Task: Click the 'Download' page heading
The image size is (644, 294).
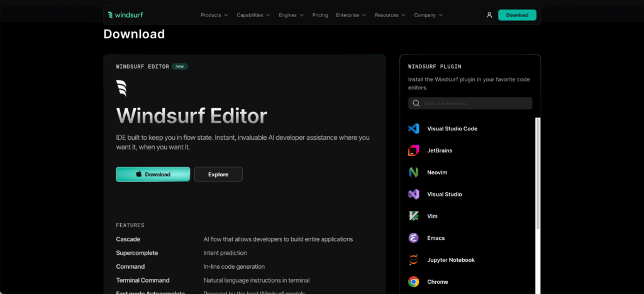Action: tap(134, 34)
